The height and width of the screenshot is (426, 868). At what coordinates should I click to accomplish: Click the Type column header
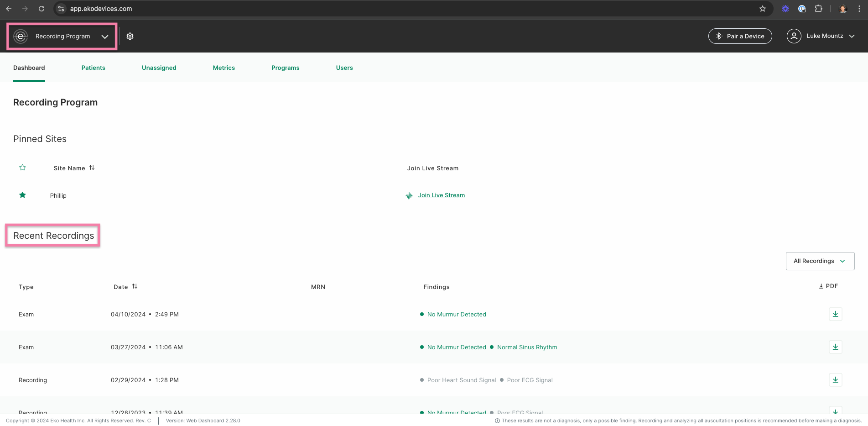point(26,287)
